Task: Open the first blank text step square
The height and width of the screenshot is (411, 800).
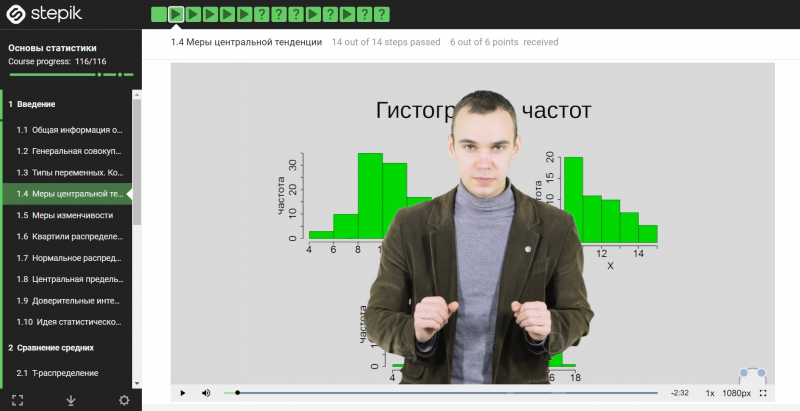Action: coord(158,14)
